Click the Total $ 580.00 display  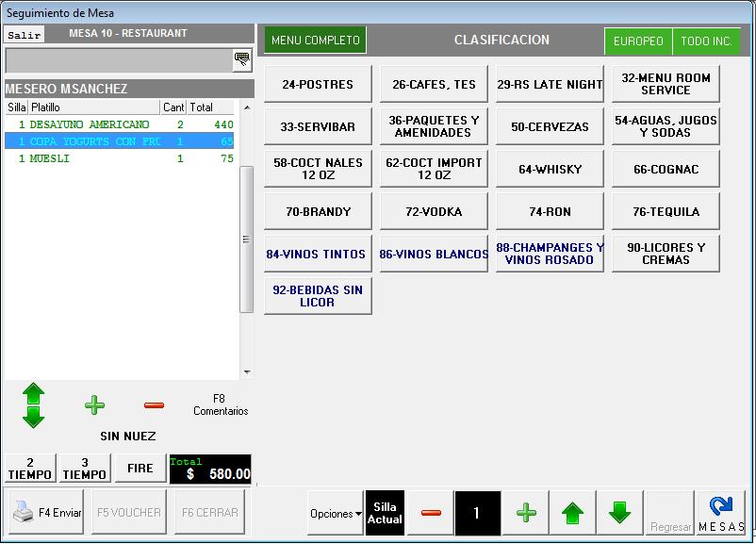(x=210, y=469)
